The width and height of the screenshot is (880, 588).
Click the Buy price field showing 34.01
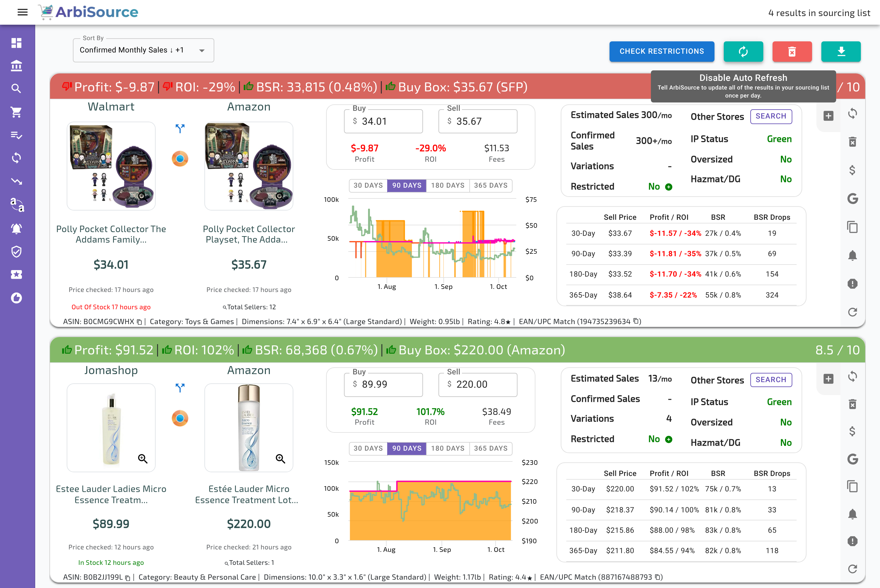pos(383,121)
